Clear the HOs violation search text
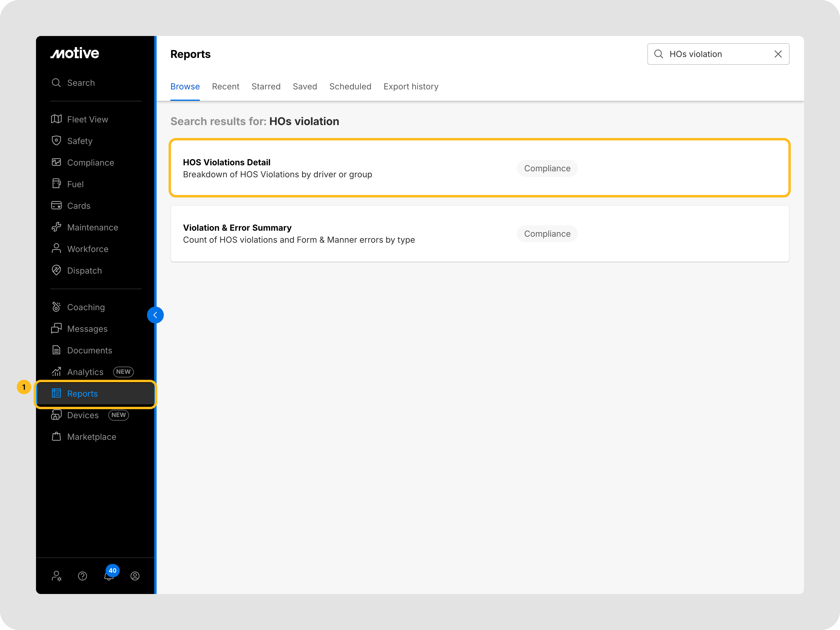Viewport: 840px width, 630px height. 778,54
